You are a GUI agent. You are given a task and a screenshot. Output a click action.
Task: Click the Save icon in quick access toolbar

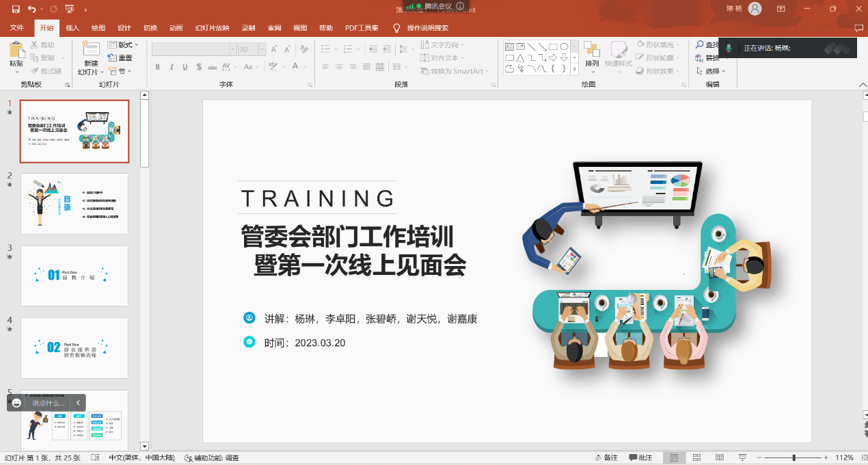point(15,9)
